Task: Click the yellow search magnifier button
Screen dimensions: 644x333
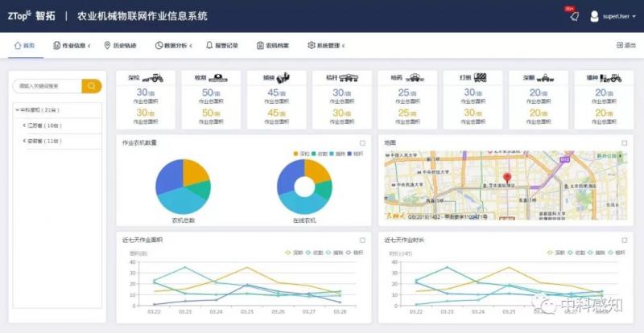Action: [92, 86]
